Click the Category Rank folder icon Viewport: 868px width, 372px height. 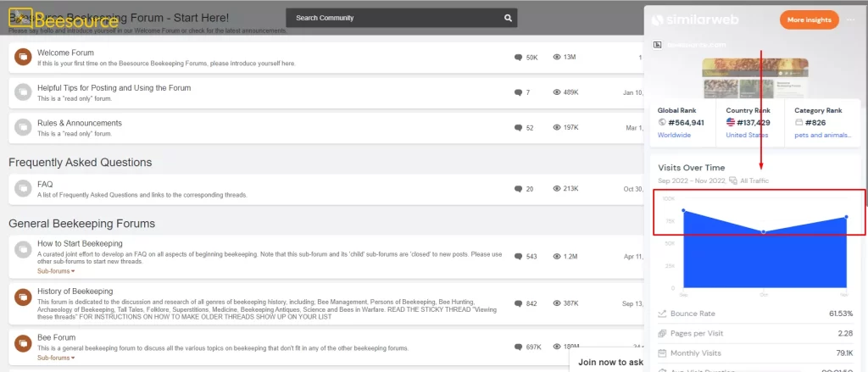click(798, 122)
